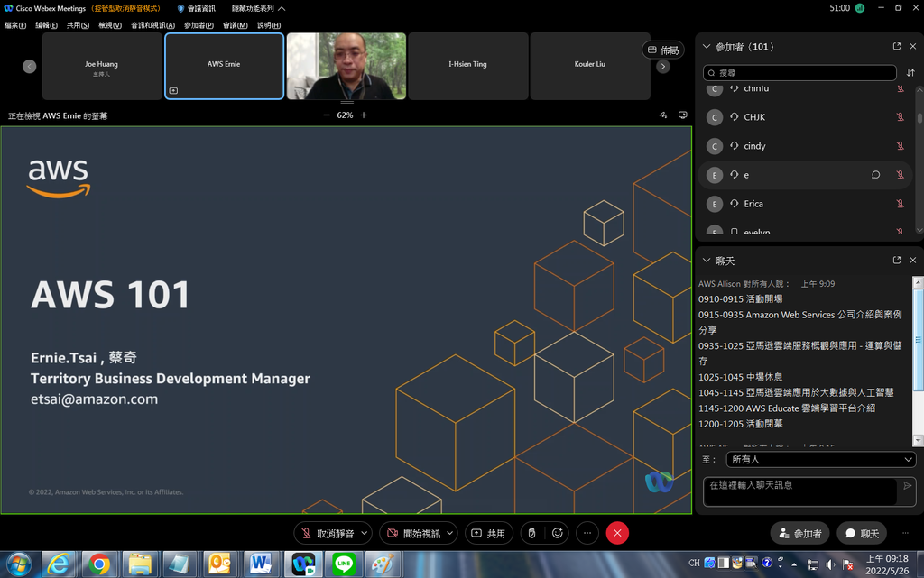
Task: Click the annotate icon above shared screen
Action: [663, 115]
